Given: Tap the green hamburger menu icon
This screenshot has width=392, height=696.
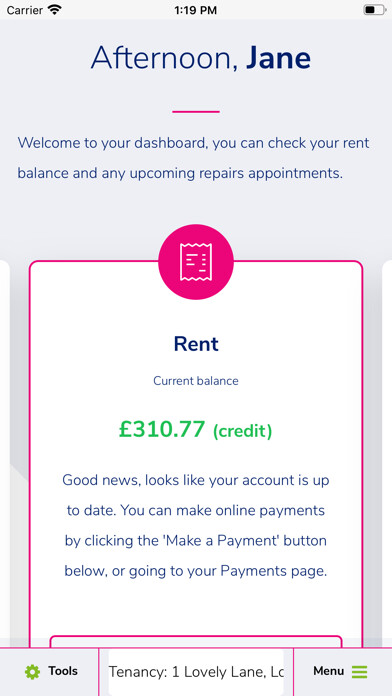Looking at the screenshot, I should [x=360, y=672].
